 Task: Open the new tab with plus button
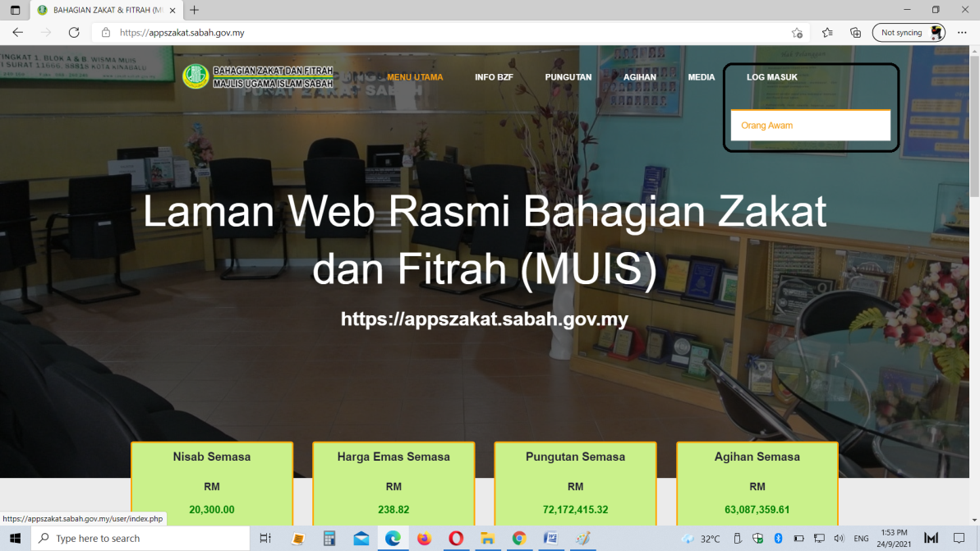pyautogui.click(x=194, y=10)
